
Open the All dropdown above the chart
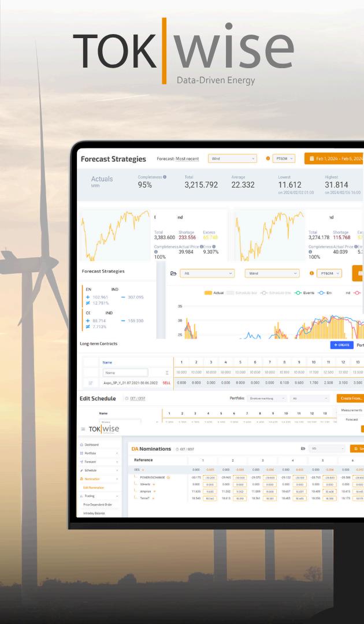coord(207,273)
